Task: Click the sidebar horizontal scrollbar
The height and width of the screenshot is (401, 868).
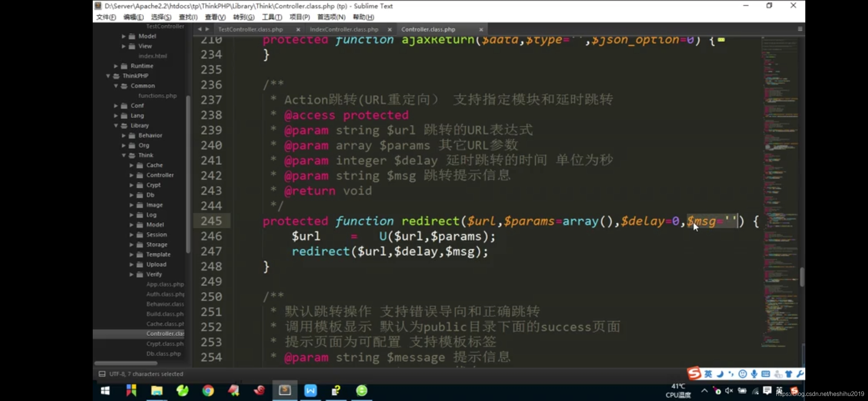Action: pyautogui.click(x=126, y=363)
